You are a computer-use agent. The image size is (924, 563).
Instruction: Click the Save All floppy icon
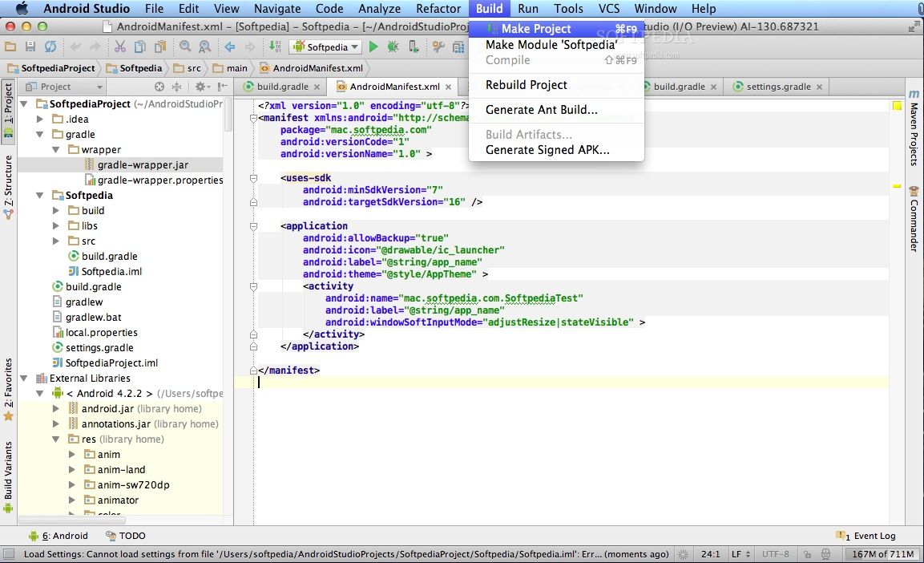30,47
